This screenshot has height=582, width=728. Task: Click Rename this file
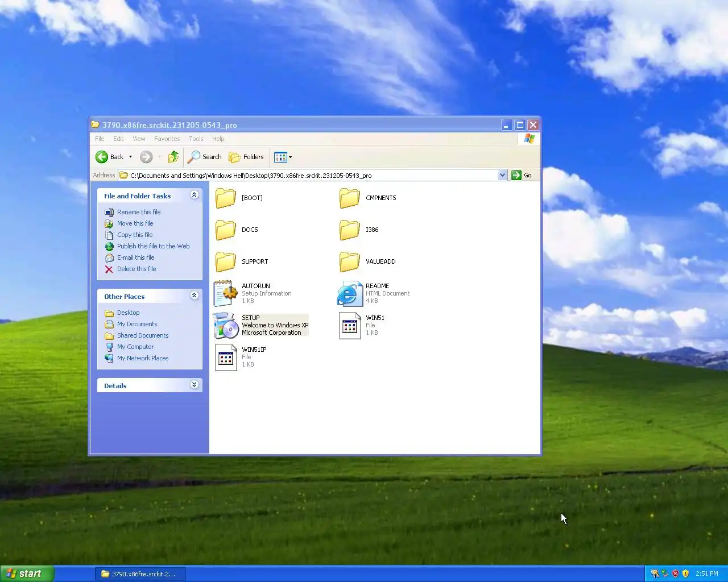139,212
